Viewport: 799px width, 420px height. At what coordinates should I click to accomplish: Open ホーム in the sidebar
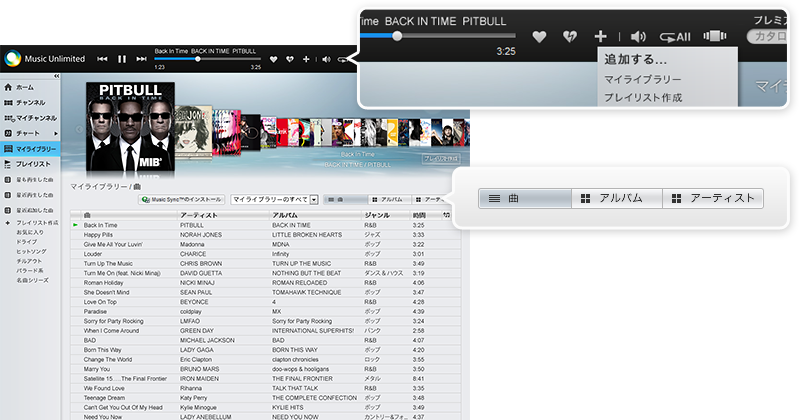point(24,88)
